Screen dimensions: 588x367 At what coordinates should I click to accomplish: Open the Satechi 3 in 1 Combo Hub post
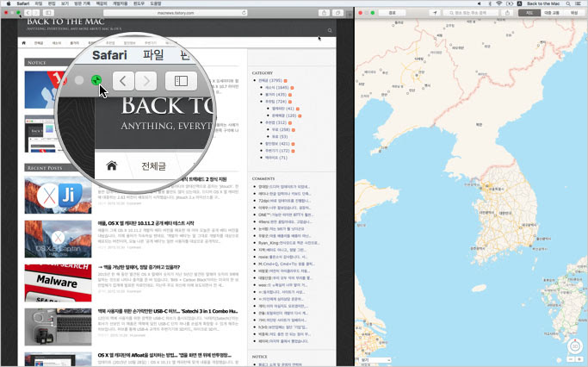tap(168, 311)
